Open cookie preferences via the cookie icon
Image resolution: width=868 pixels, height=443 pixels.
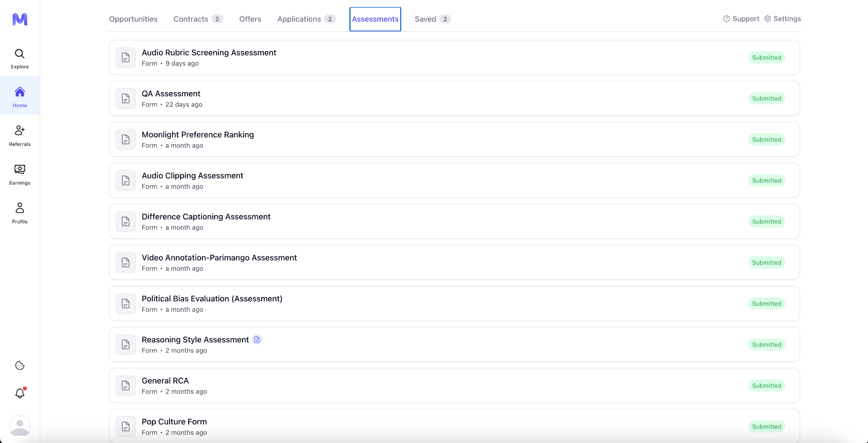(20, 365)
